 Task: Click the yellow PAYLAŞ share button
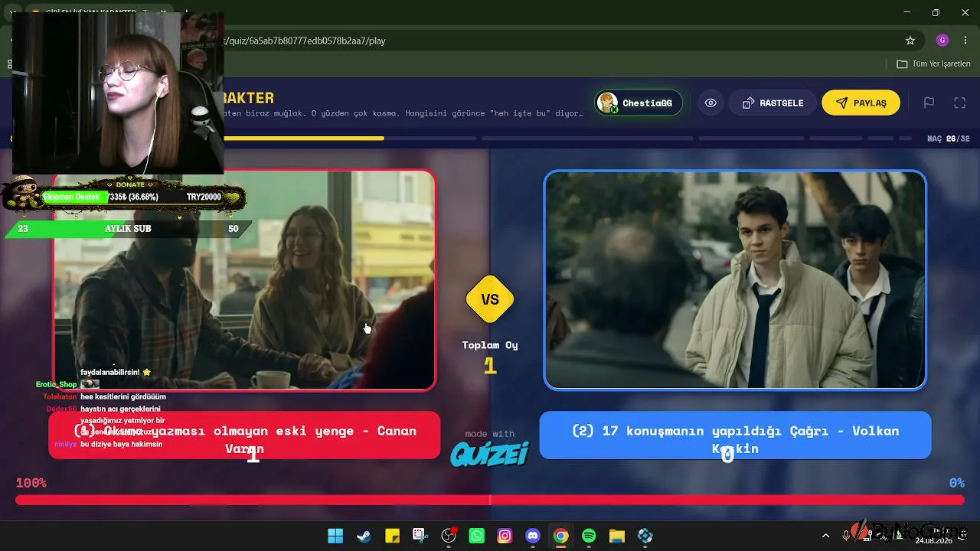[x=861, y=103]
